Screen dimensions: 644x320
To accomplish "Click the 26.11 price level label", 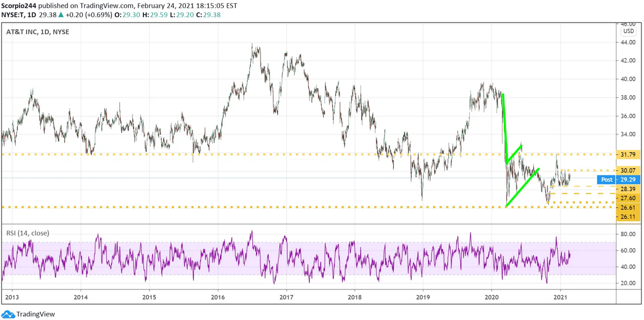I will tap(629, 216).
